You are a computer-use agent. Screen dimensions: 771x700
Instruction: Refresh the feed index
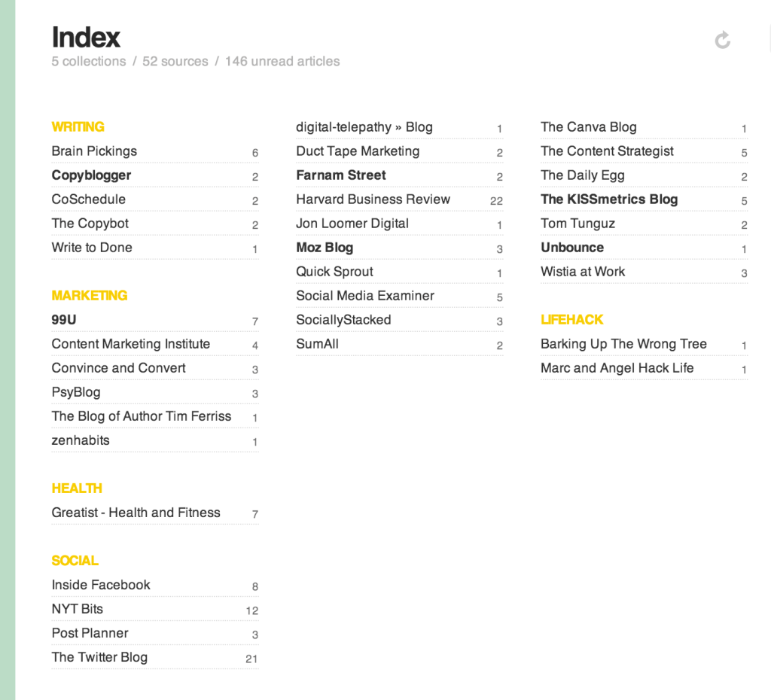coord(721,39)
